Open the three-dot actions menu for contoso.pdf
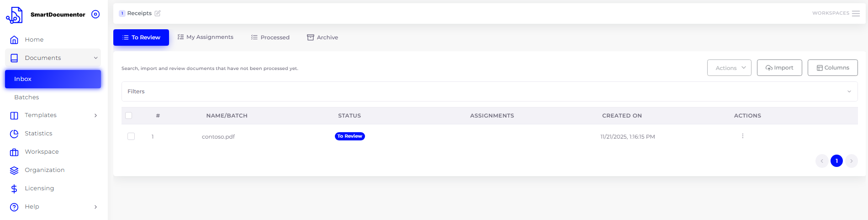868x220 pixels. point(742,136)
